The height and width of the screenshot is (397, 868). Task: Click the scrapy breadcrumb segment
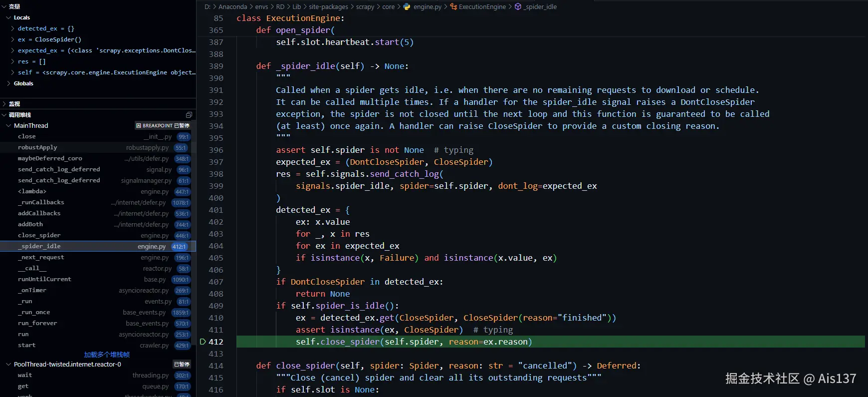click(365, 6)
